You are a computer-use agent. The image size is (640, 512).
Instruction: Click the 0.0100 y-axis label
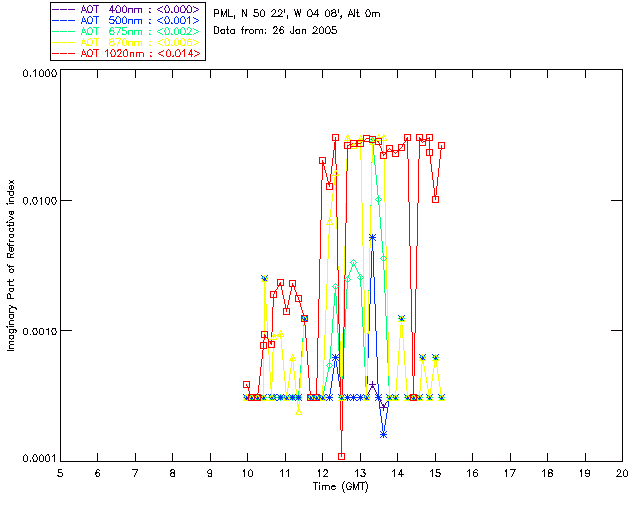[39, 201]
